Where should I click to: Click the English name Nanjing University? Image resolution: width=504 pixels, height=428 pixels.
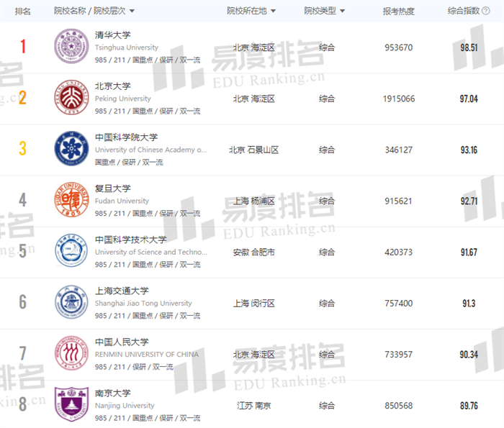coord(125,406)
